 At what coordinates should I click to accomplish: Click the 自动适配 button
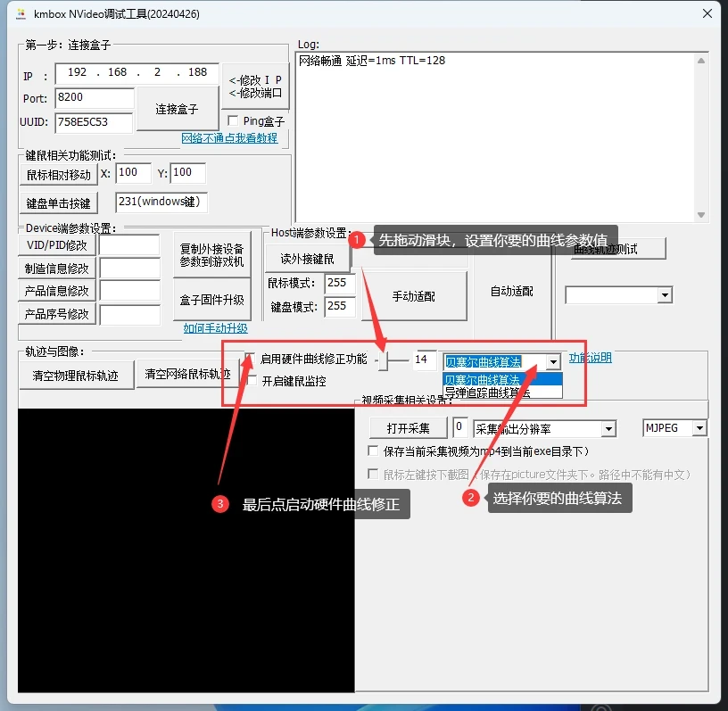coord(511,291)
